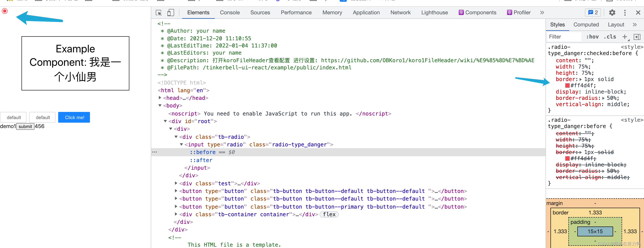
Task: Collapse the div id root node
Action: (165, 121)
